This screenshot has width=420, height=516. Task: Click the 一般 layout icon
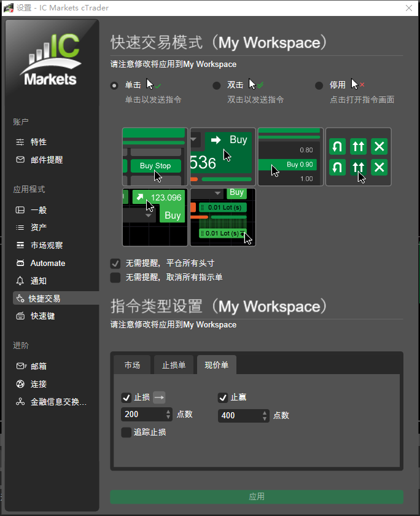[20, 210]
